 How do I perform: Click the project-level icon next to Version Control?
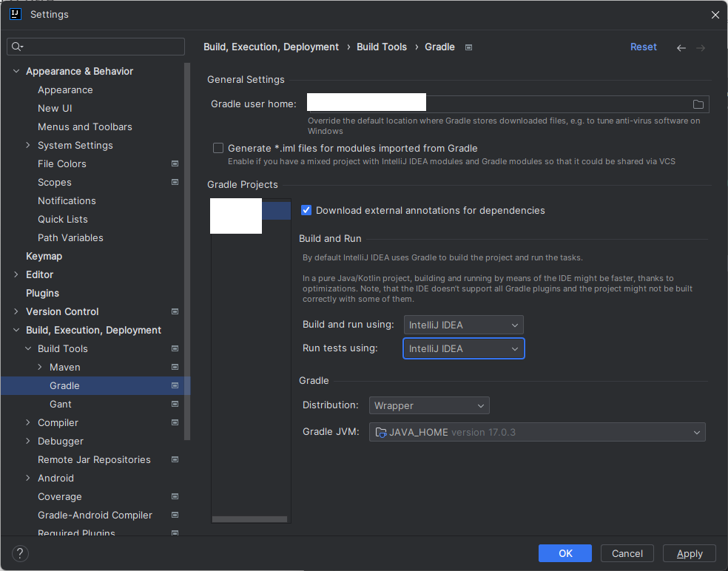coord(175,311)
